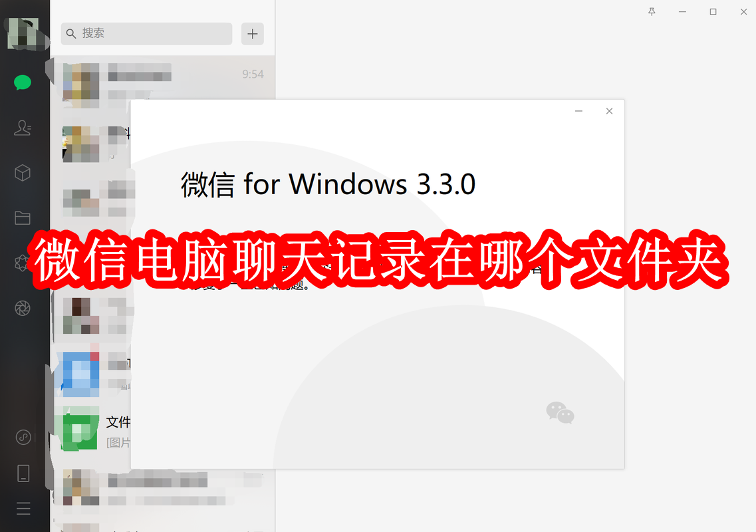Open the Contacts icon in sidebar

tap(23, 128)
